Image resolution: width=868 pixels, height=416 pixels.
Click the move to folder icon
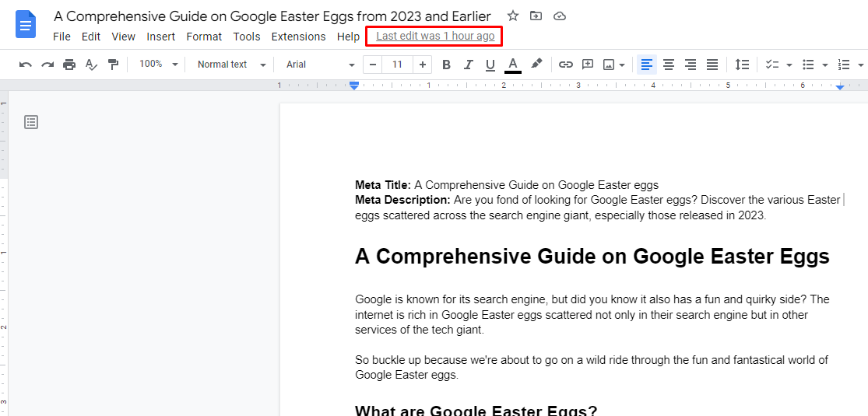(536, 16)
